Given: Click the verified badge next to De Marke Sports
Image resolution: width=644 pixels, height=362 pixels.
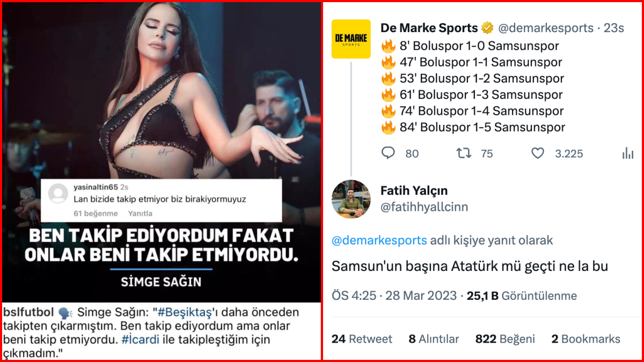Looking at the screenshot, I should [487, 27].
